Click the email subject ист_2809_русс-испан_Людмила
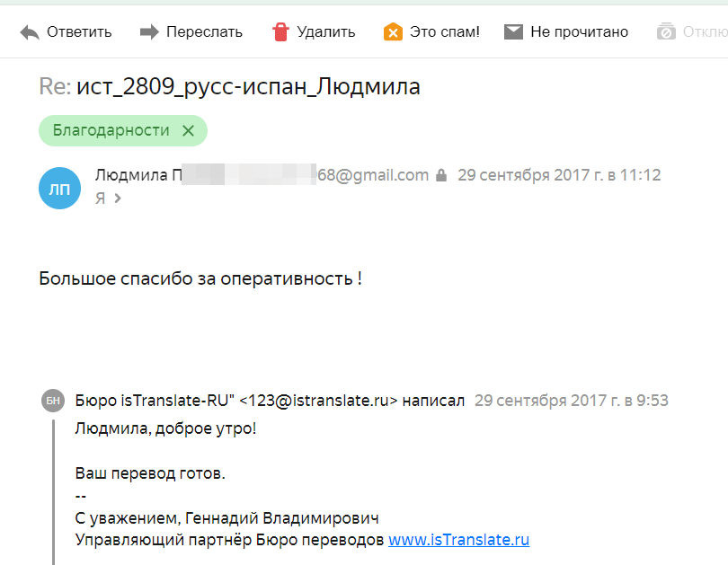The height and width of the screenshot is (565, 728). coord(248,87)
